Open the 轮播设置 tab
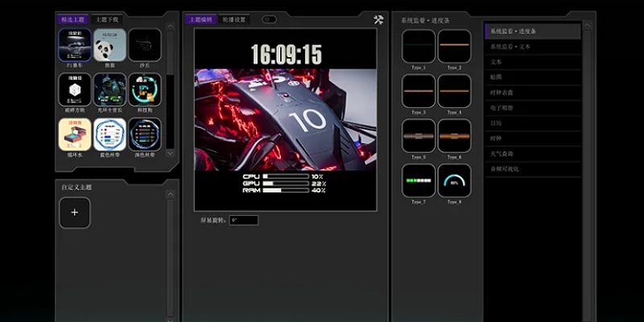This screenshot has height=322, width=644. point(234,19)
